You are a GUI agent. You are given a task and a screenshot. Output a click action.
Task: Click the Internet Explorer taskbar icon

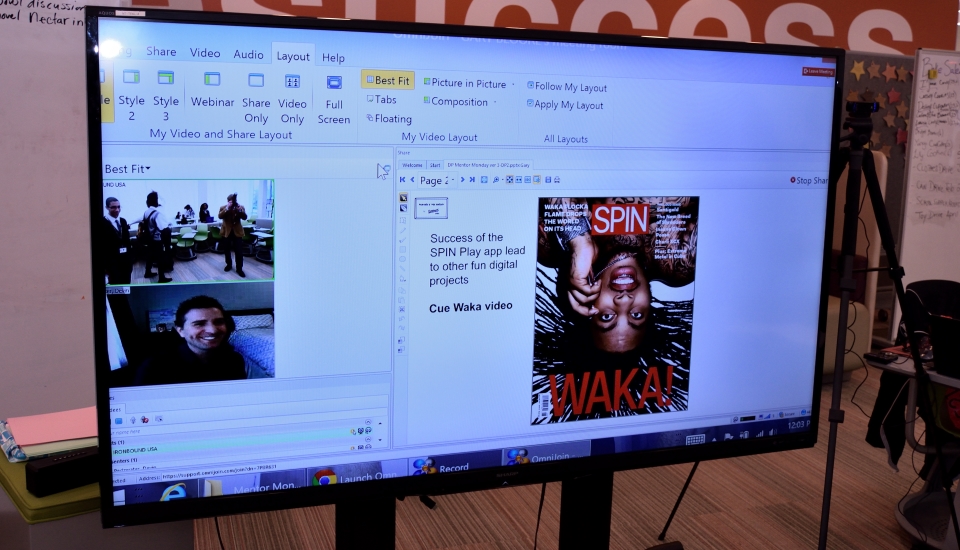[x=173, y=490]
